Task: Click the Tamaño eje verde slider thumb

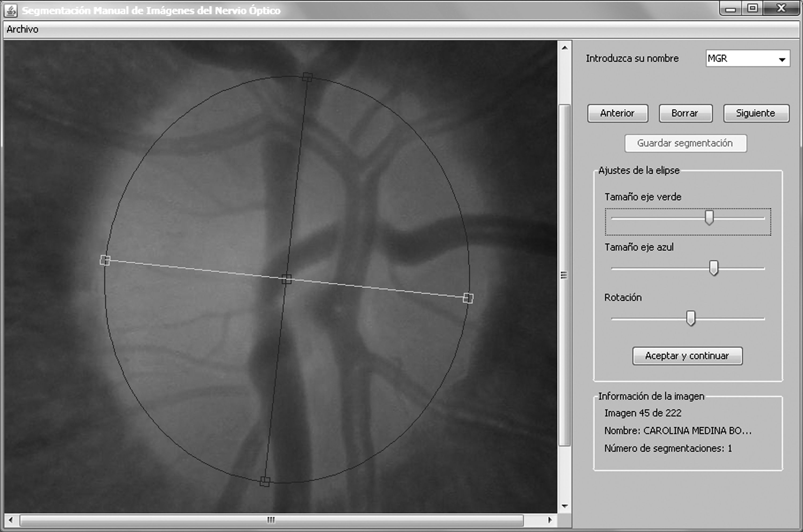Action: 709,217
